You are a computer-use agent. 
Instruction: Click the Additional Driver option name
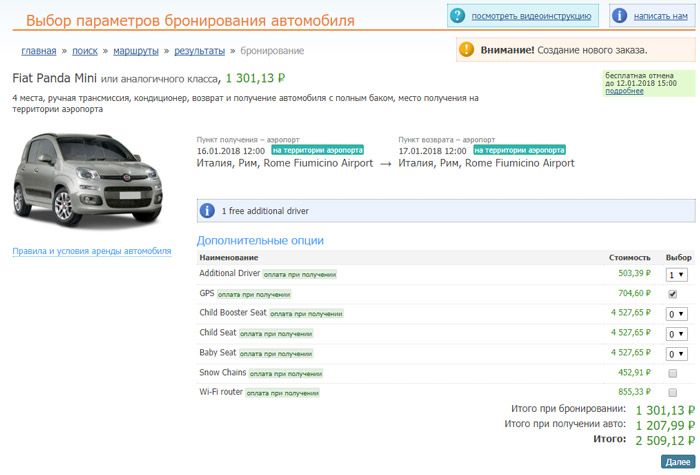pos(229,273)
